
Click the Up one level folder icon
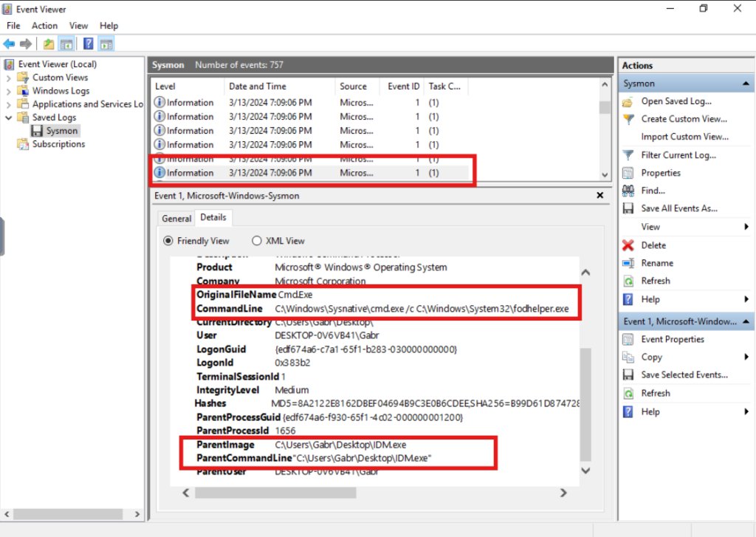[x=48, y=44]
